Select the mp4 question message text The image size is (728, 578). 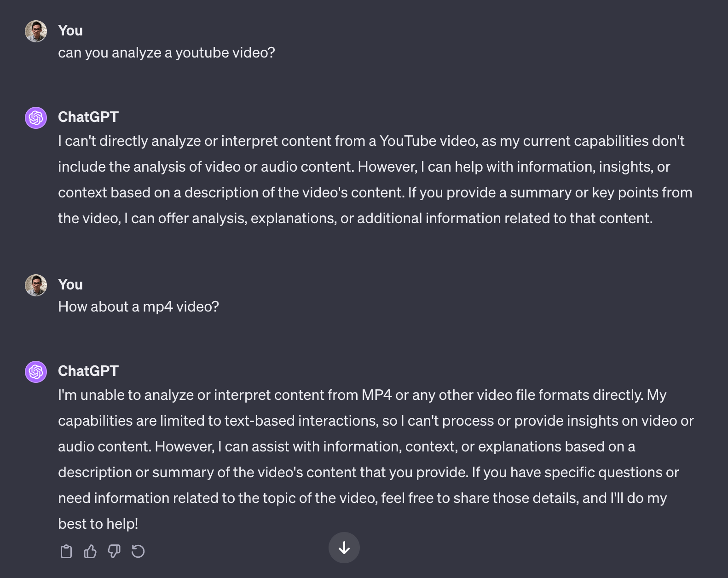[139, 306]
